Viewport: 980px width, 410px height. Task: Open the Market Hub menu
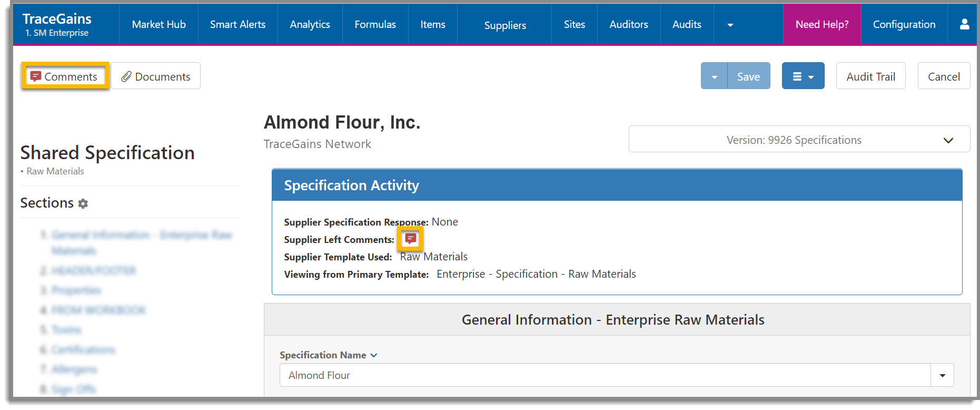159,24
